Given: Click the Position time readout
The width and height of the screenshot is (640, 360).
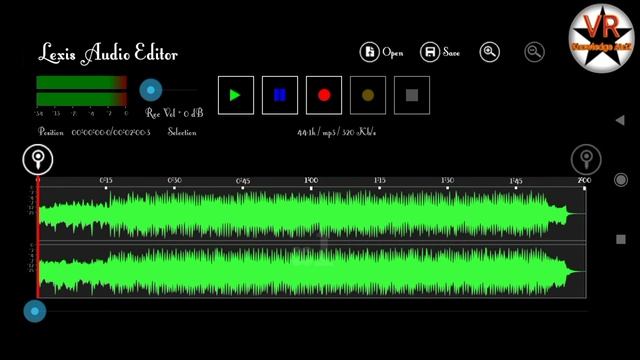Looking at the screenshot, I should 111,132.
